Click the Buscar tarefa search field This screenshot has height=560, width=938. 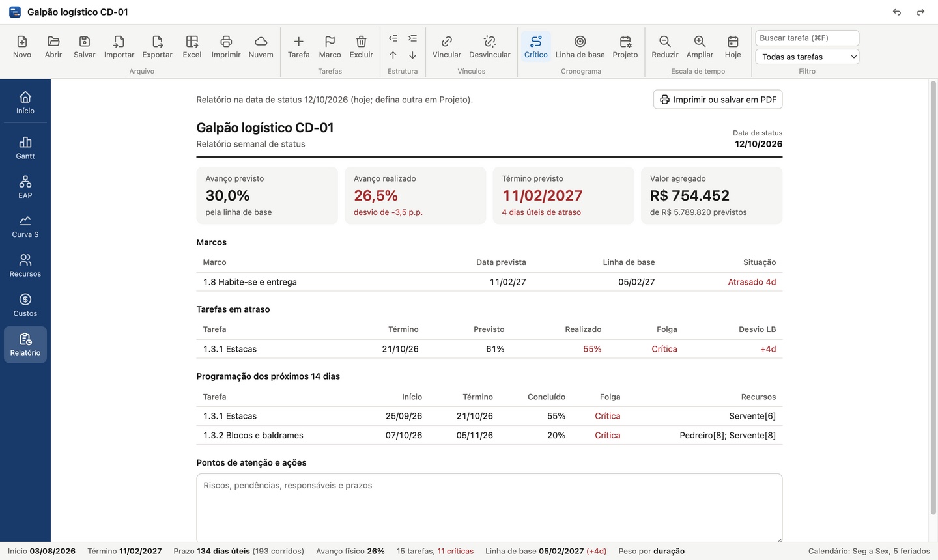tap(807, 38)
